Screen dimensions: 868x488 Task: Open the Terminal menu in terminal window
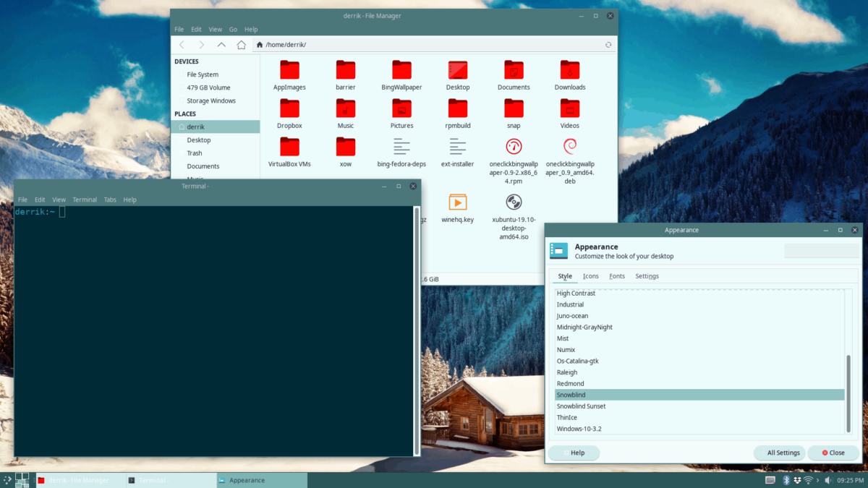(85, 200)
